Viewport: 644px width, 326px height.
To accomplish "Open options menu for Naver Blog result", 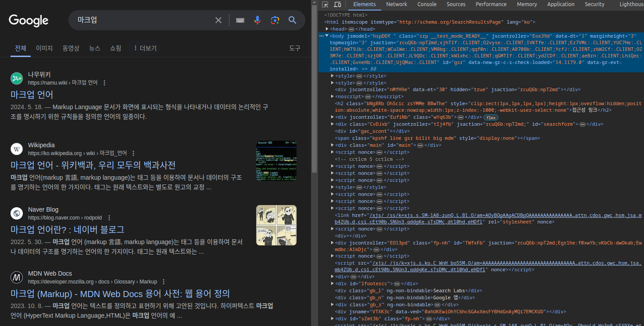I will (x=109, y=218).
